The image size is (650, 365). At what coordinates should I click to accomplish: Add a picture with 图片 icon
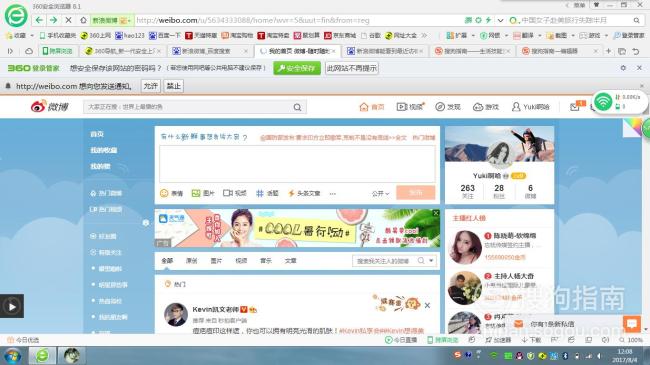[x=203, y=193]
